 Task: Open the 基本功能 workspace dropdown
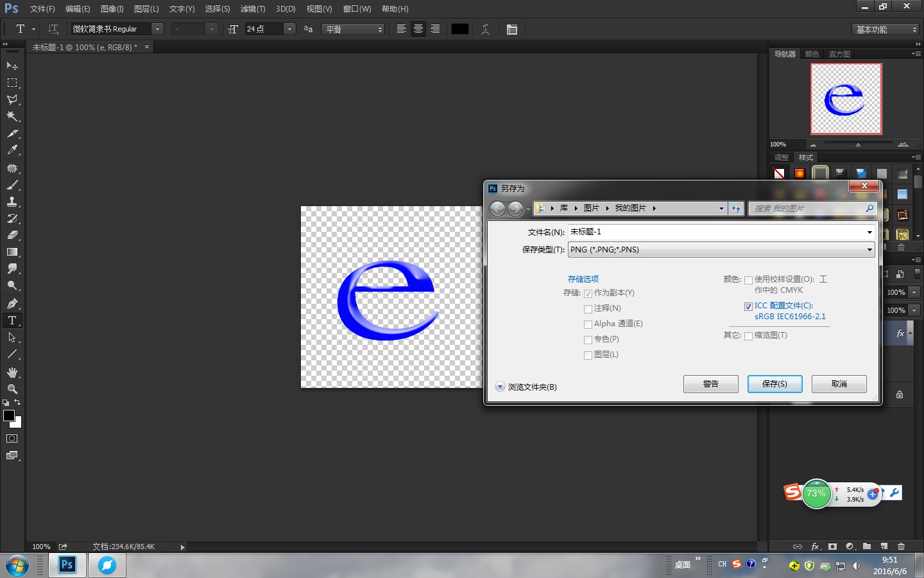pos(886,30)
